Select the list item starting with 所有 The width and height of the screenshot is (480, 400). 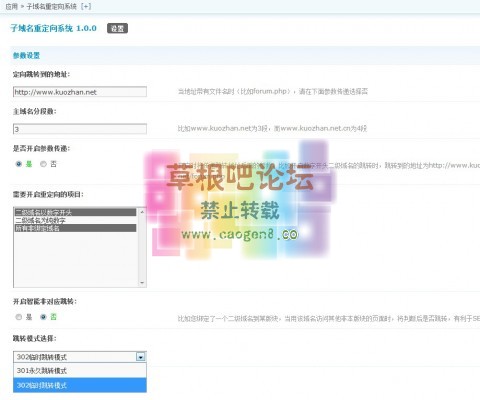(75, 228)
